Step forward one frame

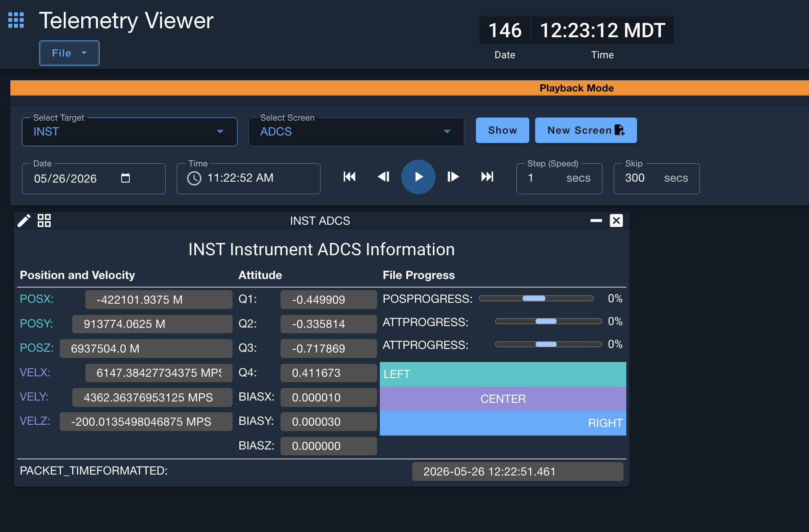pyautogui.click(x=453, y=177)
